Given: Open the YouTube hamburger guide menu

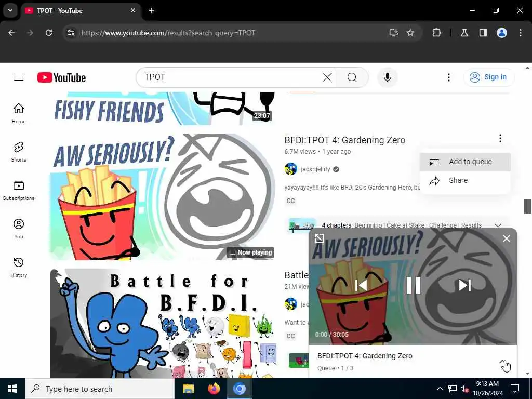Looking at the screenshot, I should click(x=19, y=77).
